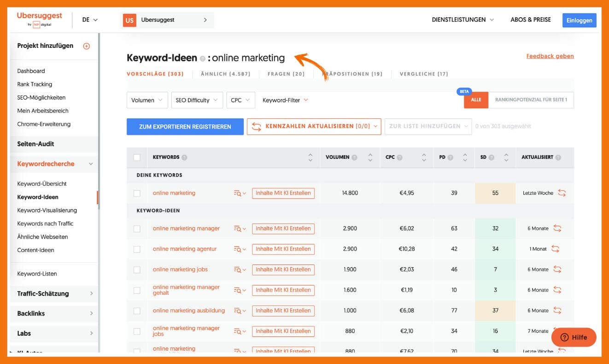Click the help icon next to Volumen header
The height and width of the screenshot is (364, 609).
pyautogui.click(x=354, y=158)
